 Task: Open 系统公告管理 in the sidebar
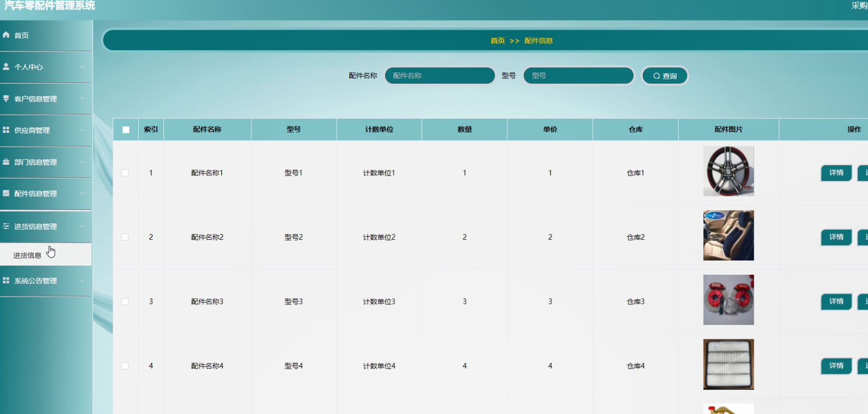[x=46, y=281]
